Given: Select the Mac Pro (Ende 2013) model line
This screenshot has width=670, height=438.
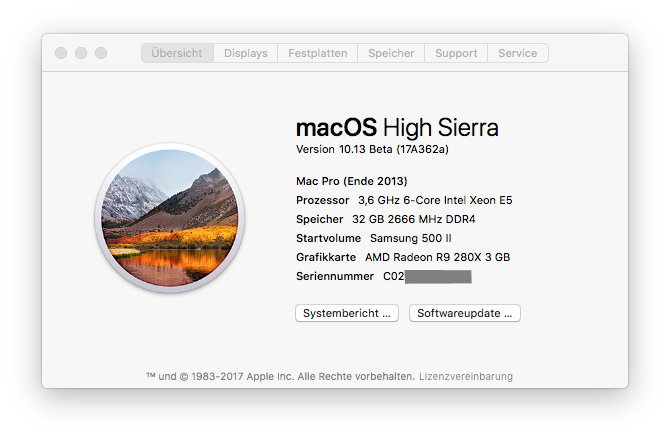Looking at the screenshot, I should (350, 181).
